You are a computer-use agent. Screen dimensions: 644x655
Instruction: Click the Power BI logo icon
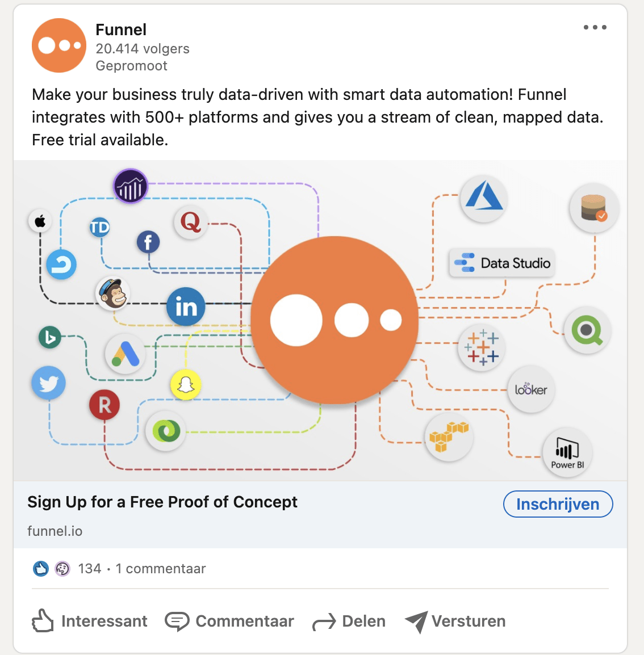point(567,454)
